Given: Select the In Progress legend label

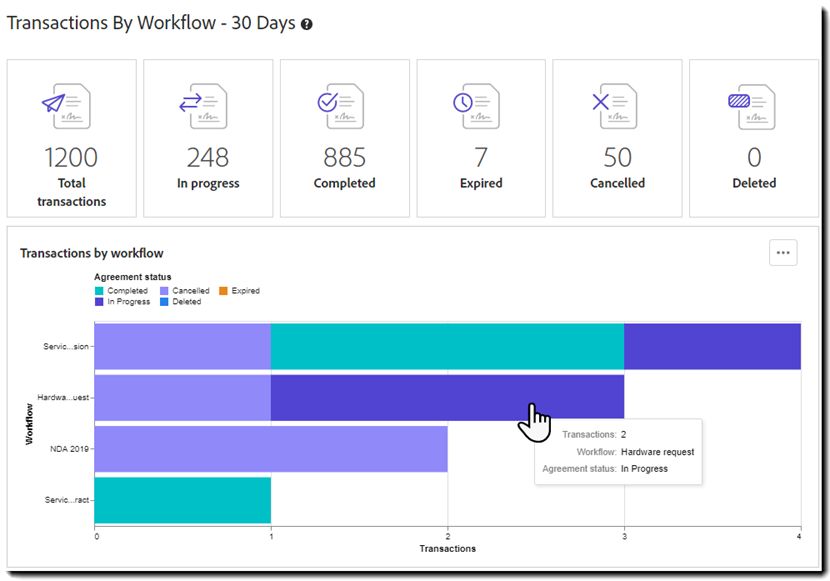Looking at the screenshot, I should tap(129, 302).
